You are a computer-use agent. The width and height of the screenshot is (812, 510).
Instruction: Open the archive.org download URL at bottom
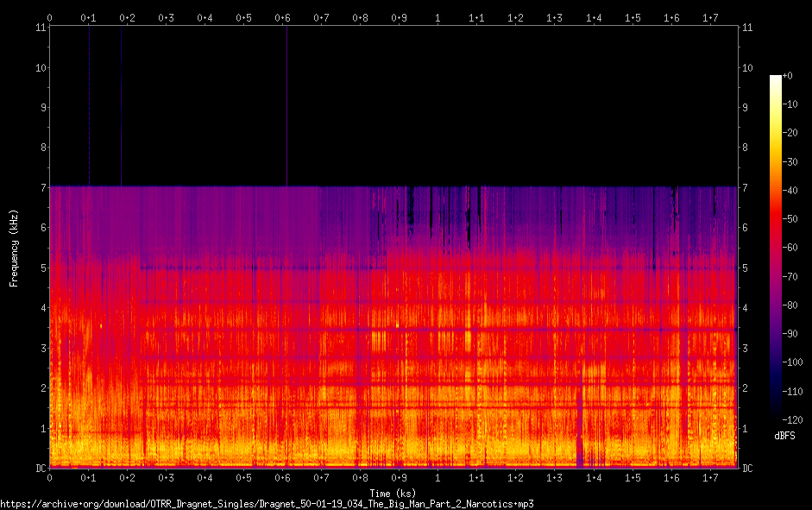[x=268, y=504]
